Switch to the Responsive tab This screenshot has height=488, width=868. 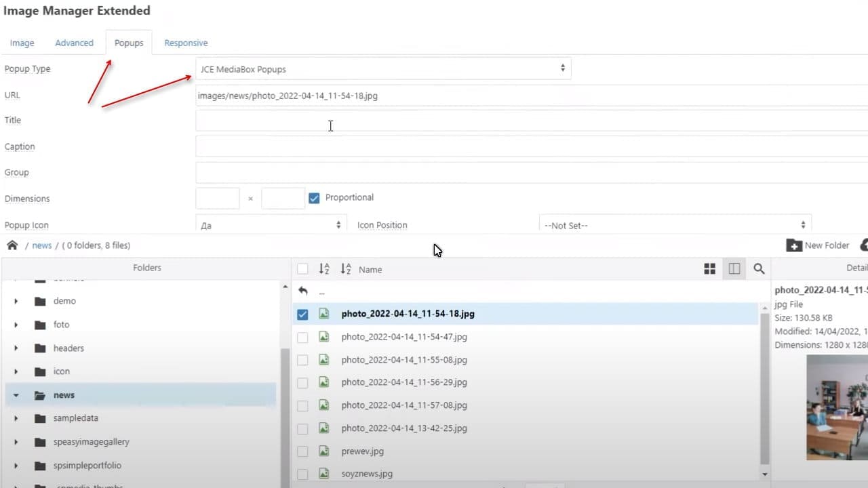pyautogui.click(x=186, y=43)
